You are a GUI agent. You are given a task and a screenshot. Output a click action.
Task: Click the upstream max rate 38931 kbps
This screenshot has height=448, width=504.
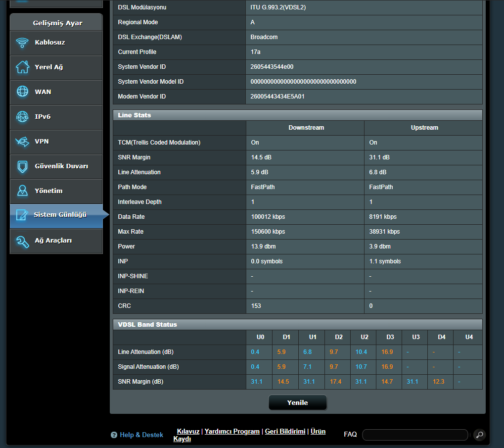tap(384, 232)
